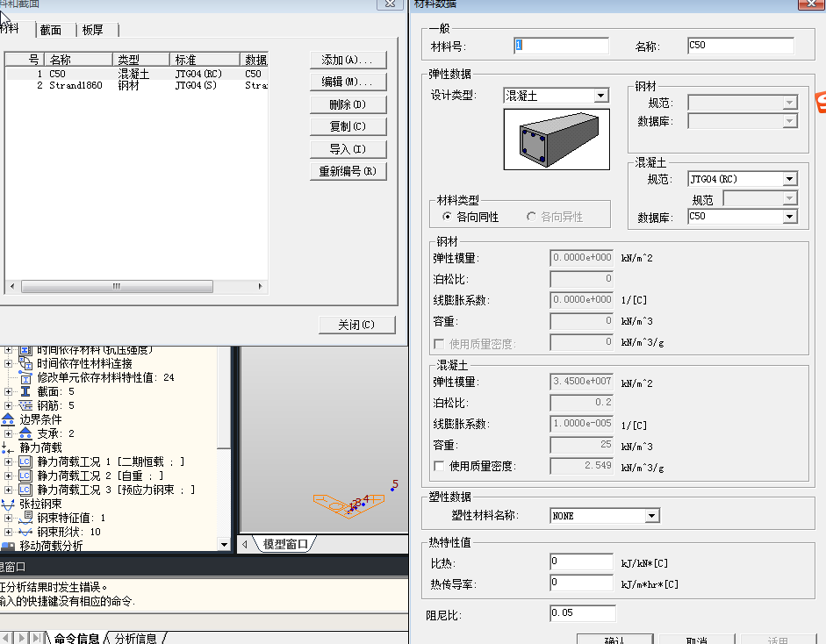The width and height of the screenshot is (826, 644).
Task: Click the orange Sogou icon at right edge
Action: [820, 103]
